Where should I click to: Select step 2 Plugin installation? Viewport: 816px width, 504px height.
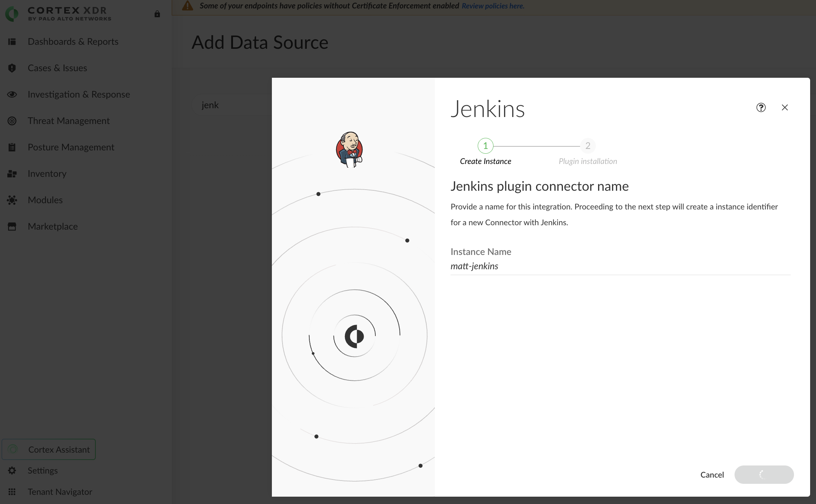[x=588, y=146]
